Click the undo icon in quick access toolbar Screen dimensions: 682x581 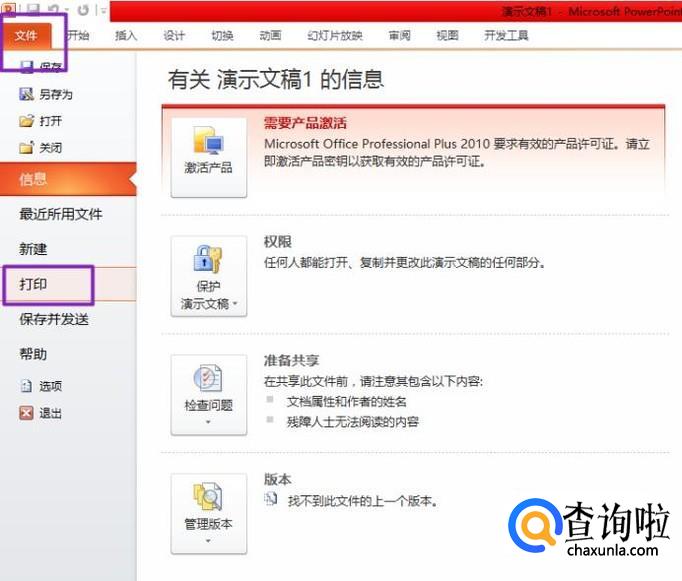tap(53, 9)
